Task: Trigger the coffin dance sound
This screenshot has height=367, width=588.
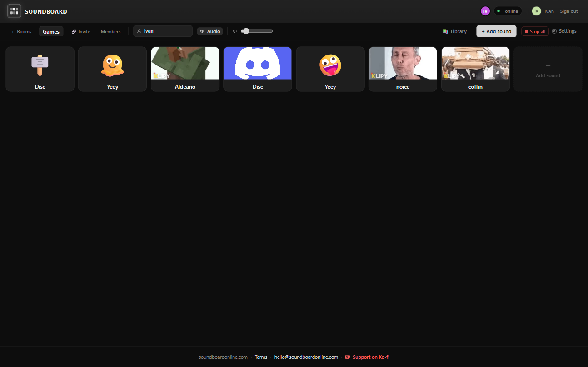Action: [475, 69]
